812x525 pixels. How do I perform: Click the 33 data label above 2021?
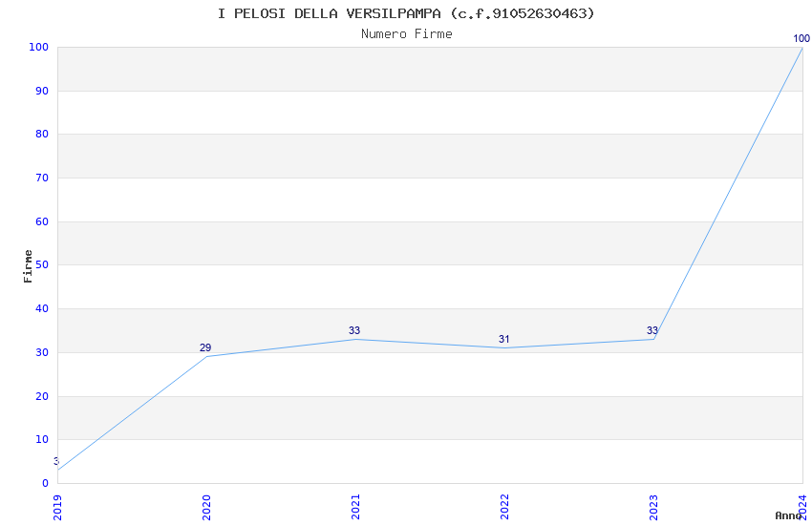[x=354, y=331]
